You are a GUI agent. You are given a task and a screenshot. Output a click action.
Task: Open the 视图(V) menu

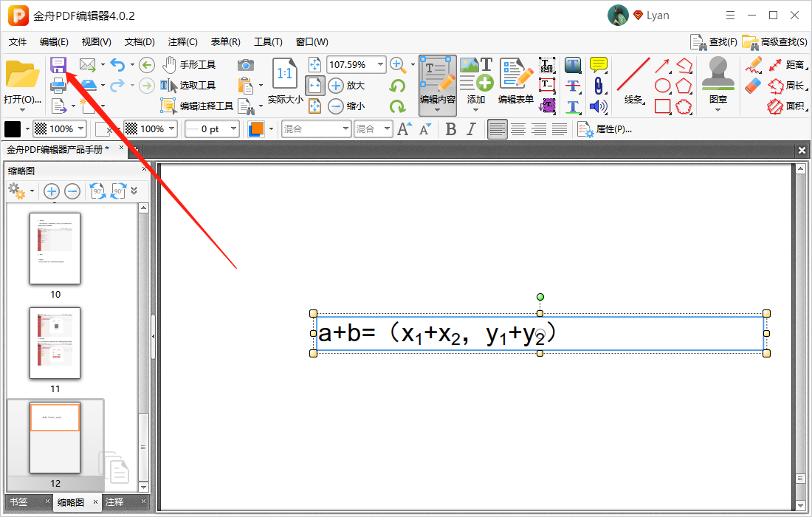[x=96, y=42]
